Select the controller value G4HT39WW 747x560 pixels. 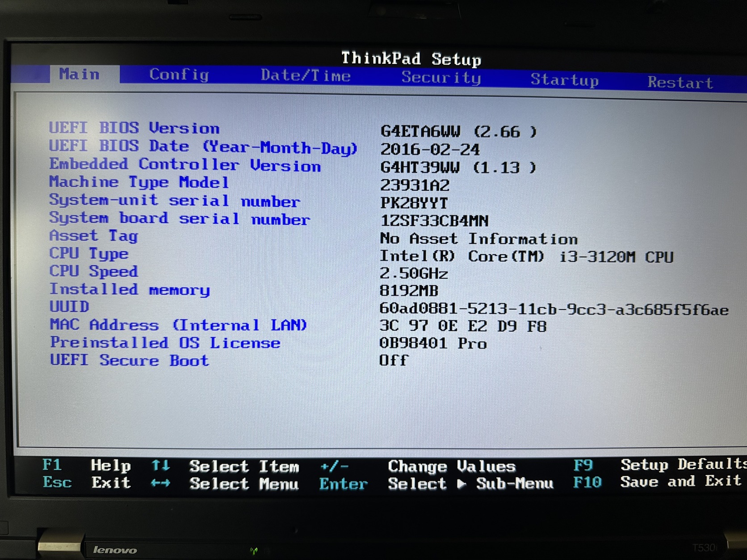[x=458, y=168]
